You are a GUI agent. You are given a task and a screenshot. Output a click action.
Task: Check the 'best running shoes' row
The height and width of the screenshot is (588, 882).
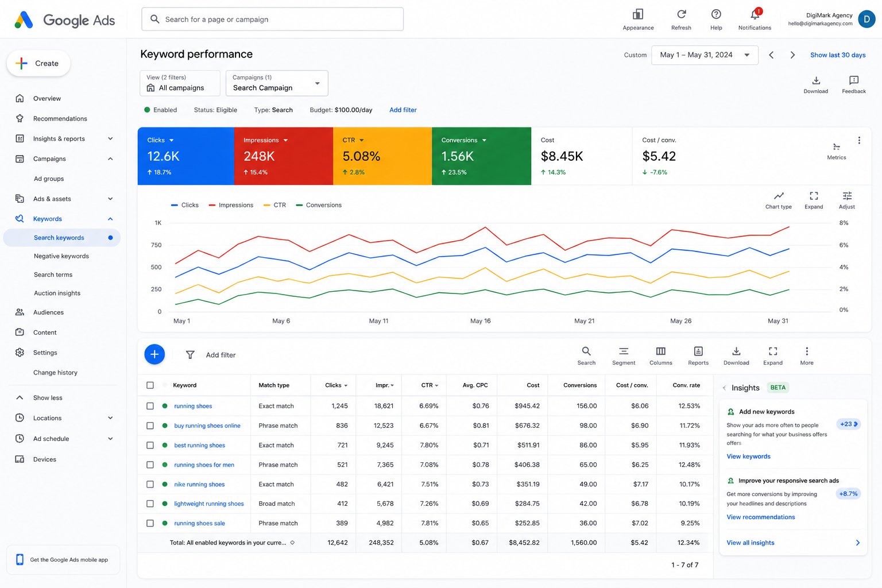[150, 445]
